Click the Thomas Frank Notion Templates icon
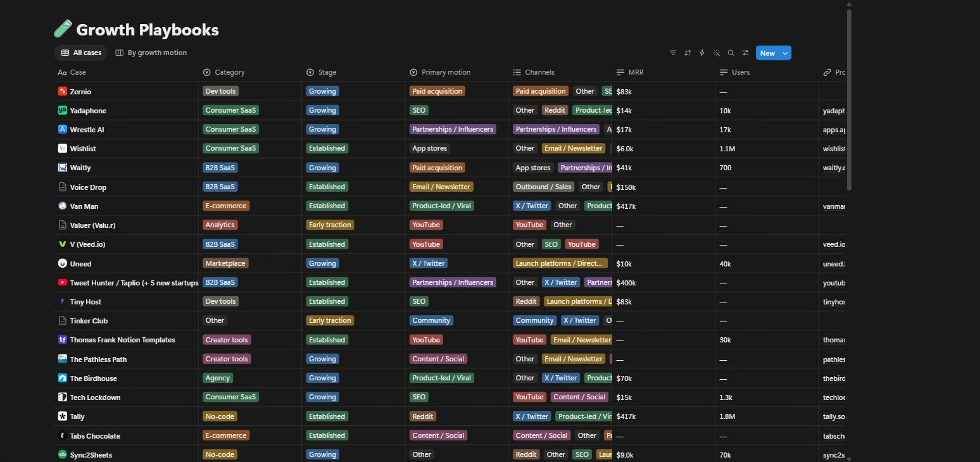 coord(62,340)
